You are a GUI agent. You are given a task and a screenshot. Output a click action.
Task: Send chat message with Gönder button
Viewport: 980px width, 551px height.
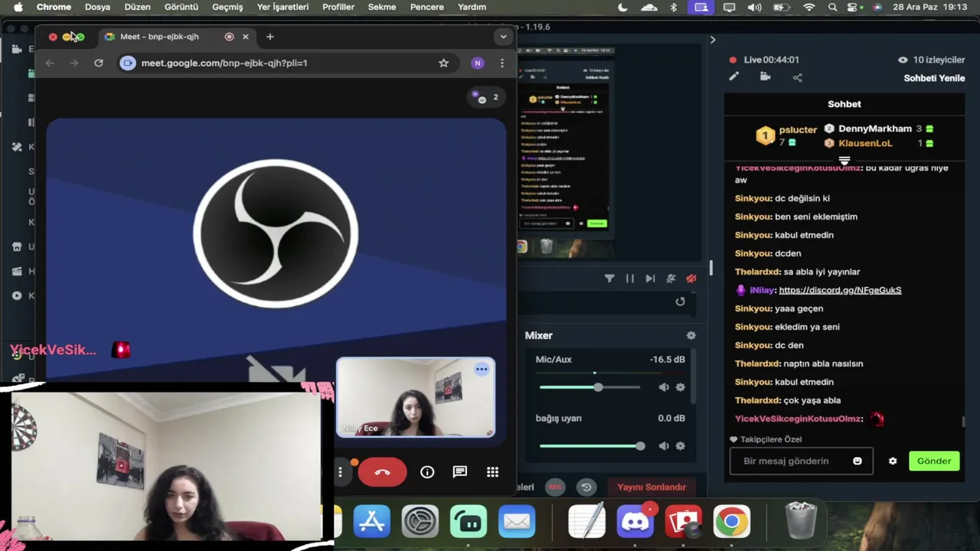click(934, 461)
